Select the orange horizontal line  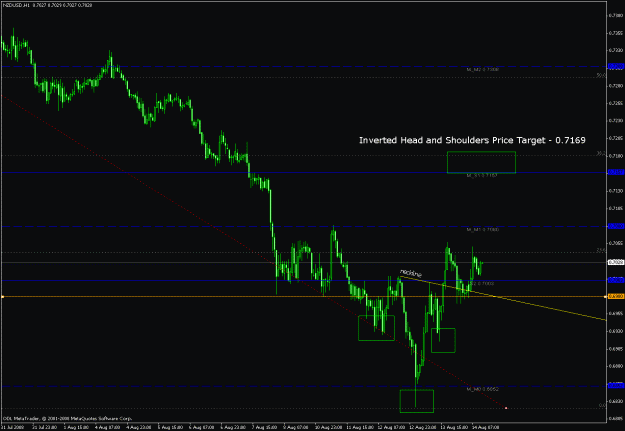[x=303, y=297]
